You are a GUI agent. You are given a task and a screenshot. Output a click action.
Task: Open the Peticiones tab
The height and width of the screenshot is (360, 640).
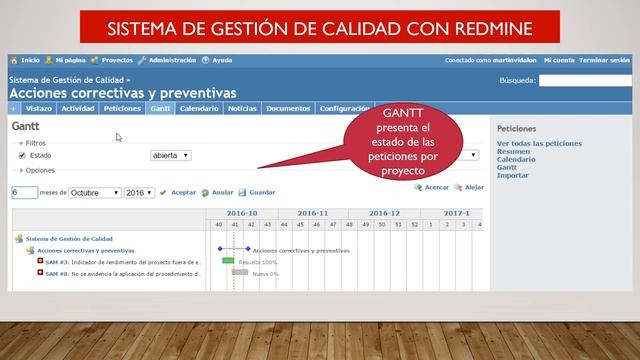122,109
